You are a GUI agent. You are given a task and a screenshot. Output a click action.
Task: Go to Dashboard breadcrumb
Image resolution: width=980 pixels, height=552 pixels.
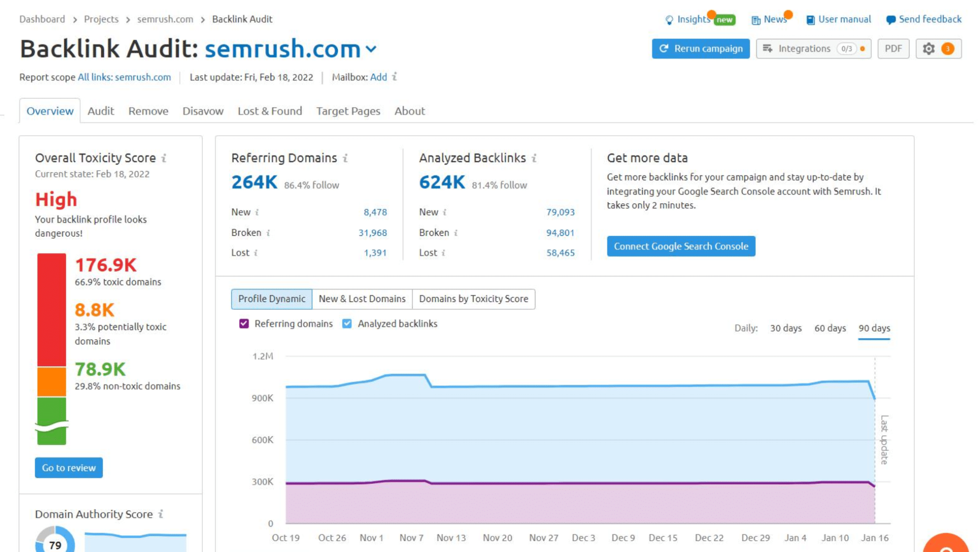[x=42, y=19]
